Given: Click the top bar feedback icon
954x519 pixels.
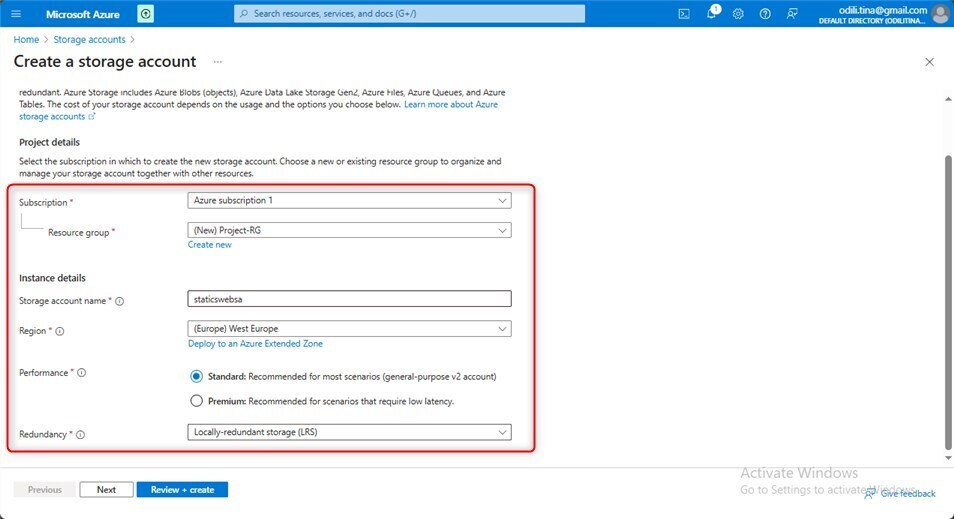Looking at the screenshot, I should (x=792, y=13).
